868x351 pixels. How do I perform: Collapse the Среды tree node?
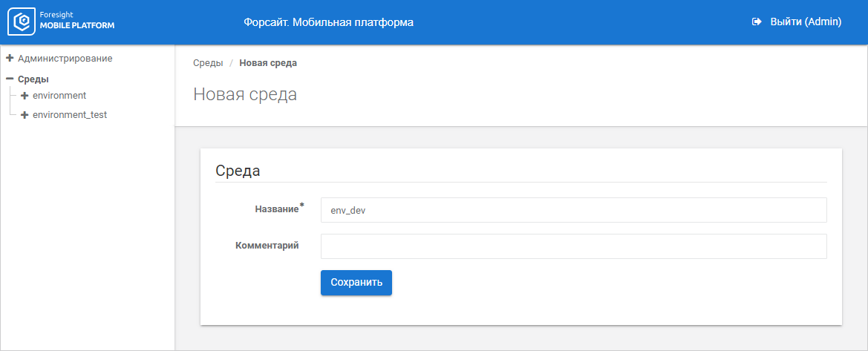point(10,79)
